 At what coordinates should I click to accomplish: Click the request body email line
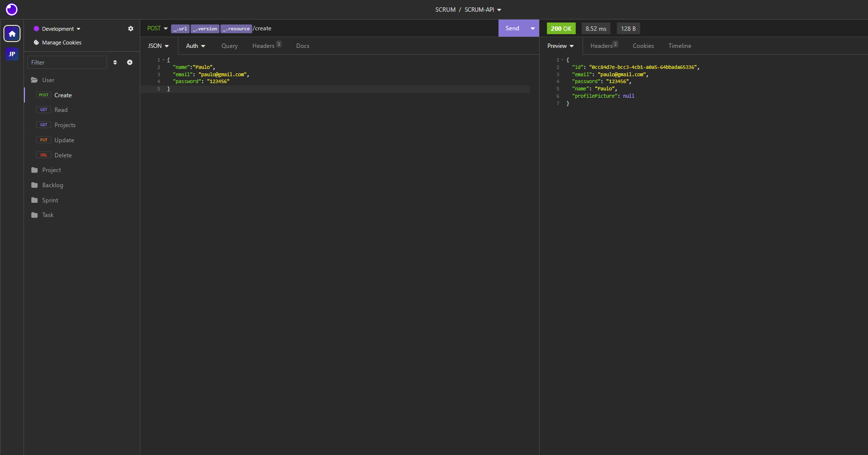211,75
